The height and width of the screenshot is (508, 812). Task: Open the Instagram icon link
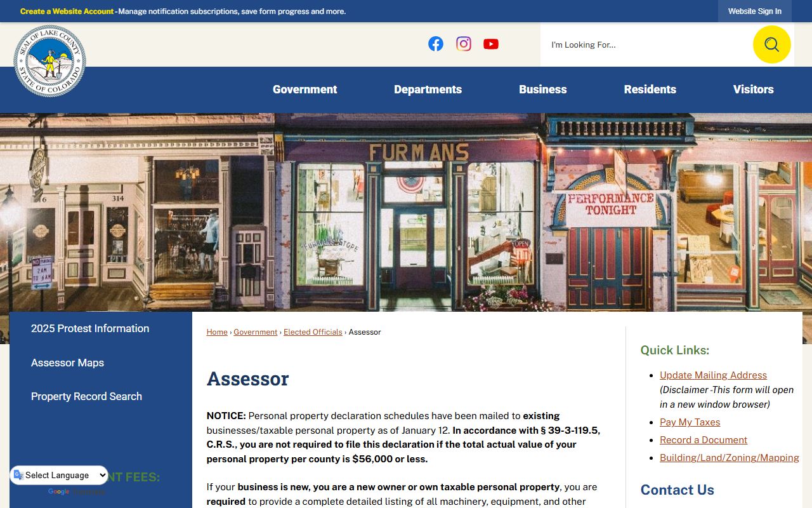click(x=464, y=44)
